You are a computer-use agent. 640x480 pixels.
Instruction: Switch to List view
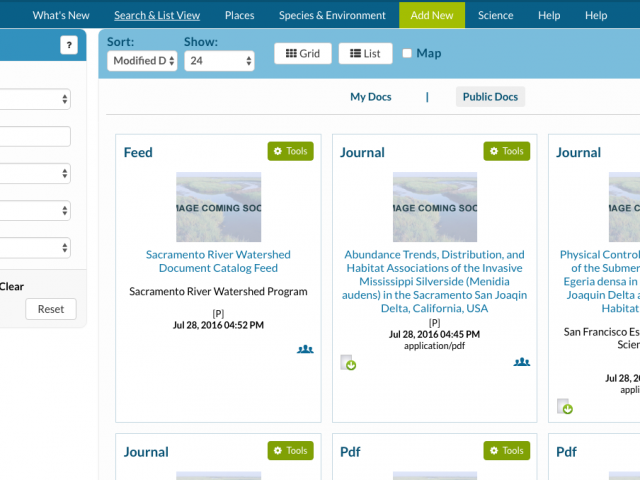click(365, 53)
